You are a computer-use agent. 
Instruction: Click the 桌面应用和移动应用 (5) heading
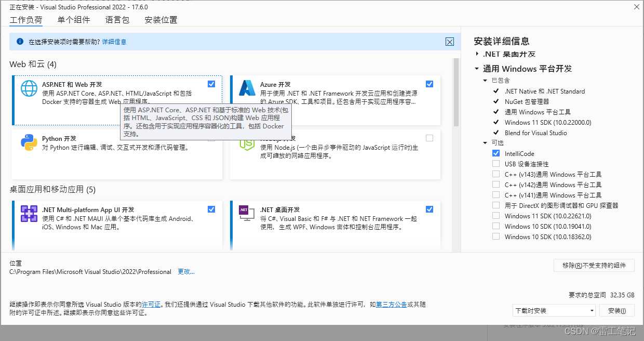(x=52, y=189)
